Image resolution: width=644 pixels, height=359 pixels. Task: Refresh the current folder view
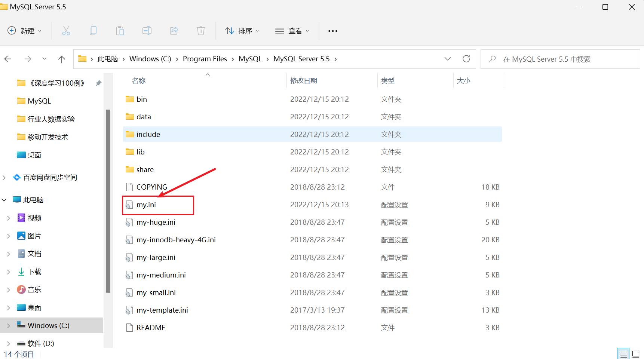[466, 59]
